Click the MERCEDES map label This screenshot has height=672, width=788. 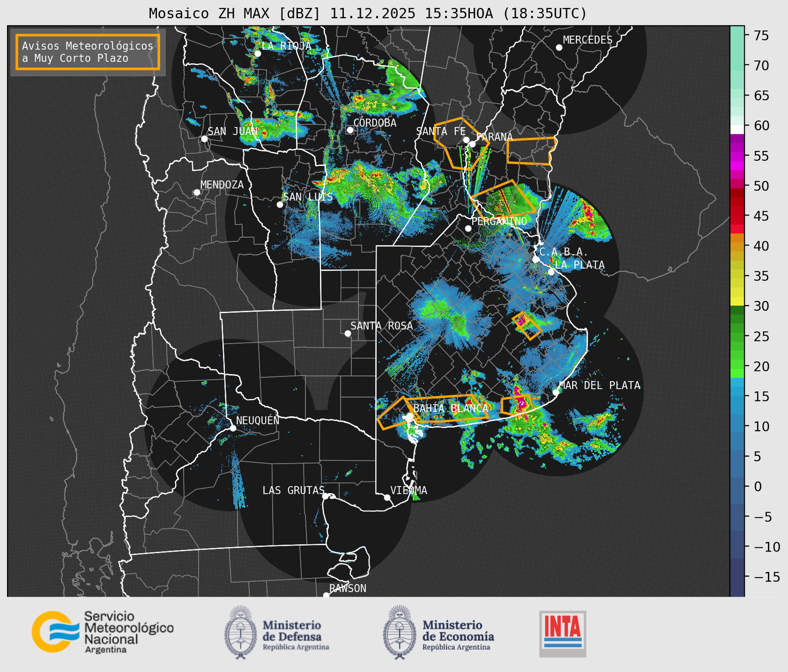tap(588, 40)
